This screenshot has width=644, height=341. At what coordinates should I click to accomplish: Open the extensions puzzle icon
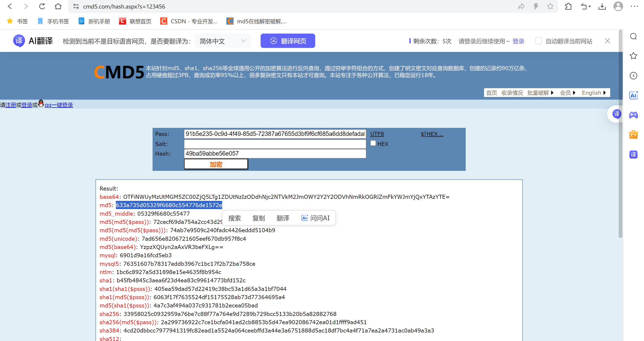[568, 6]
